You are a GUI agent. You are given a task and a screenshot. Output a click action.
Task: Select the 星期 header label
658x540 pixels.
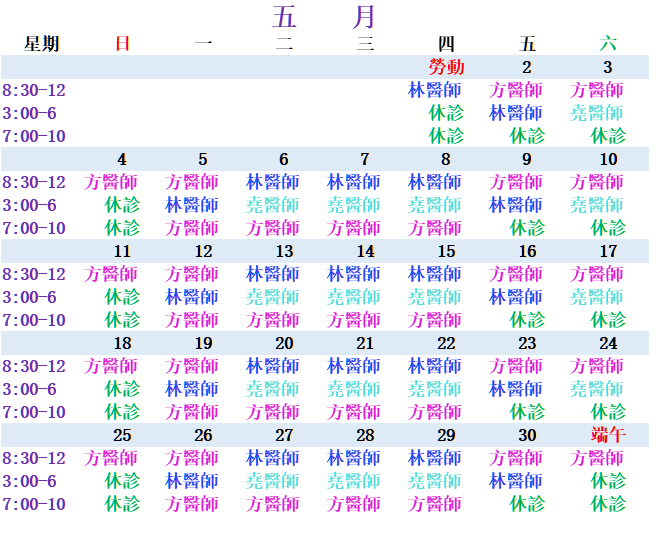pos(41,44)
